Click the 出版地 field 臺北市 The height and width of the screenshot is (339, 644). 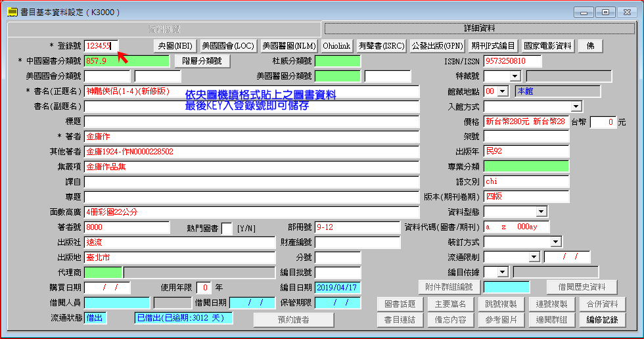pos(179,258)
